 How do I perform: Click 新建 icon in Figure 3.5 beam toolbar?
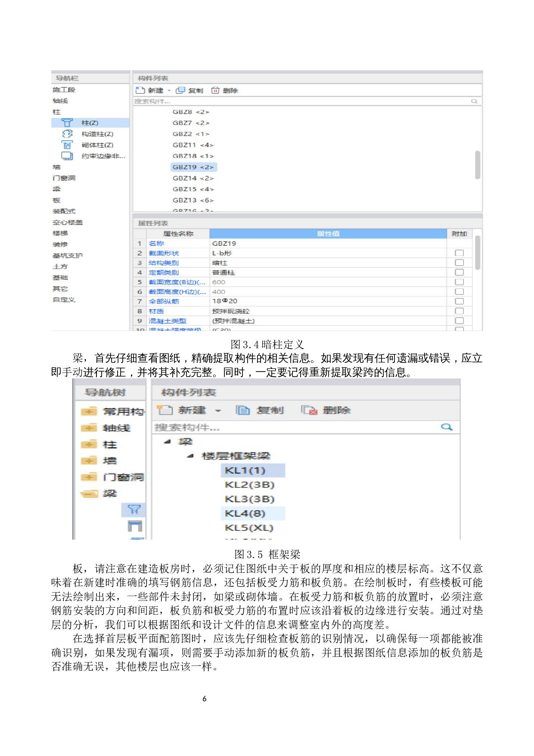tap(165, 410)
